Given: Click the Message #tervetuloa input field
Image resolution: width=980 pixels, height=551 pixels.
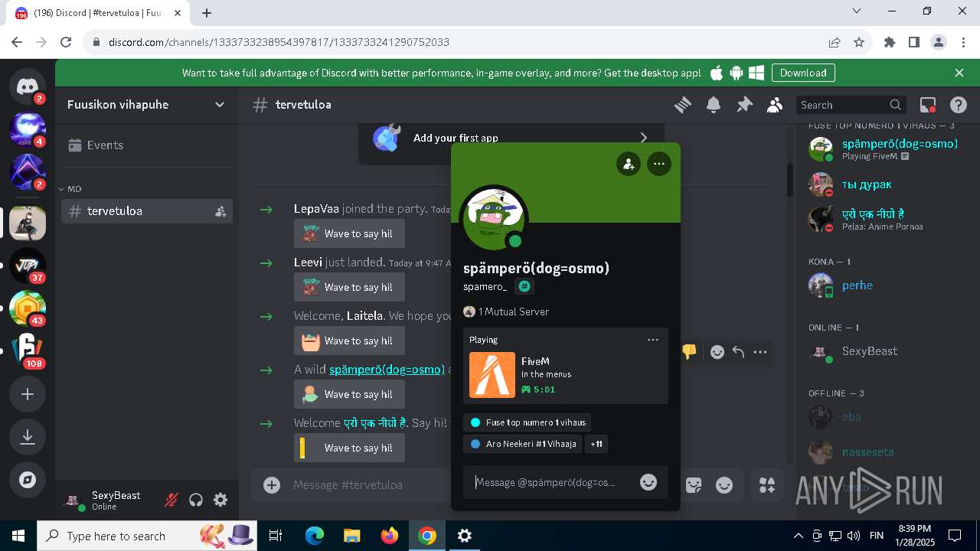Looking at the screenshot, I should [x=369, y=484].
